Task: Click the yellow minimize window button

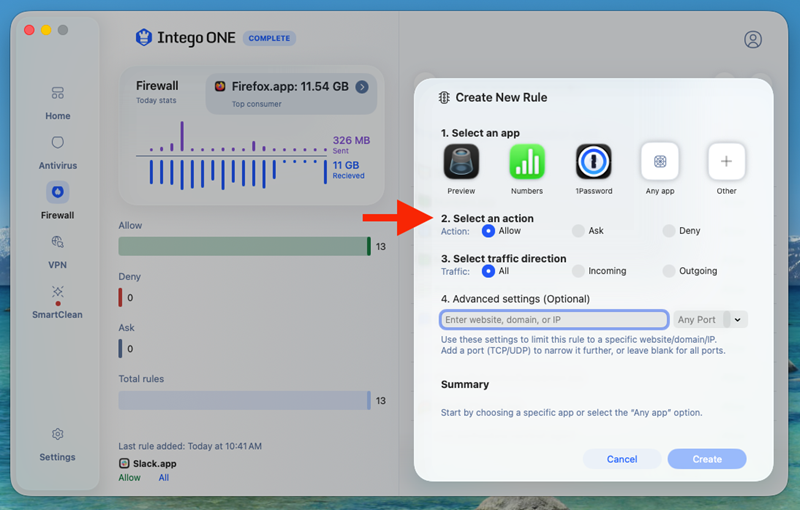Action: point(46,30)
